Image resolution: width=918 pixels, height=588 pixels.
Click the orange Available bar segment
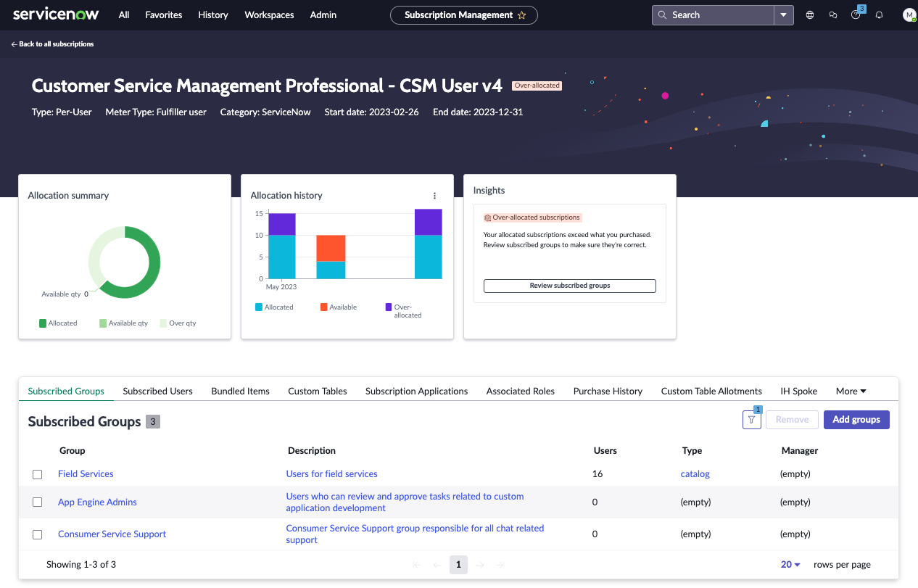(331, 249)
